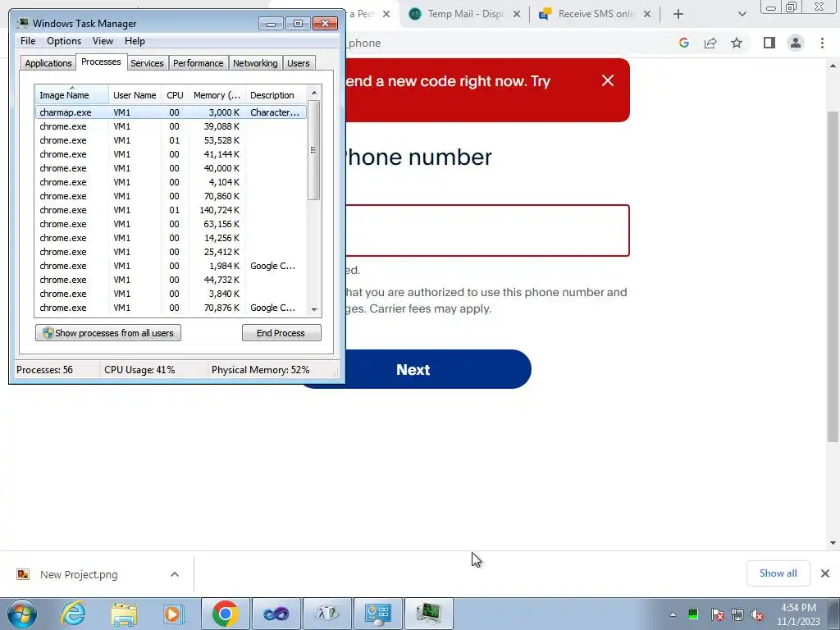Bookmark this page with the star icon
The height and width of the screenshot is (630, 840).
pyautogui.click(x=737, y=43)
